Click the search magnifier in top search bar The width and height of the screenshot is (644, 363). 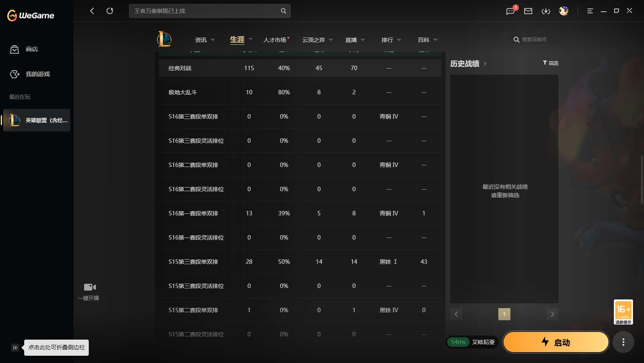coord(283,11)
